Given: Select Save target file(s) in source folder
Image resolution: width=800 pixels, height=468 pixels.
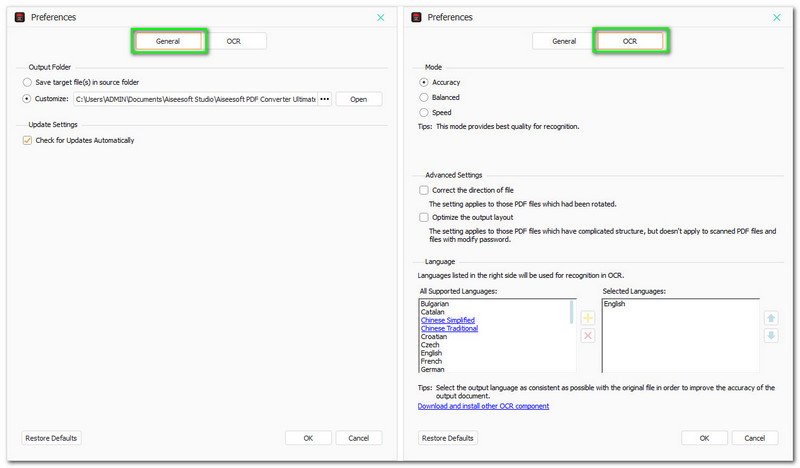Looking at the screenshot, I should click(27, 82).
